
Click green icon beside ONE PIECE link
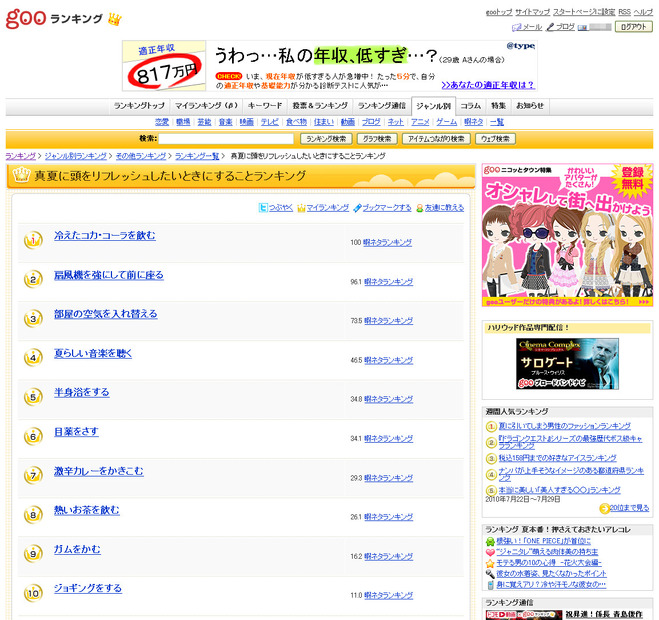click(490, 541)
